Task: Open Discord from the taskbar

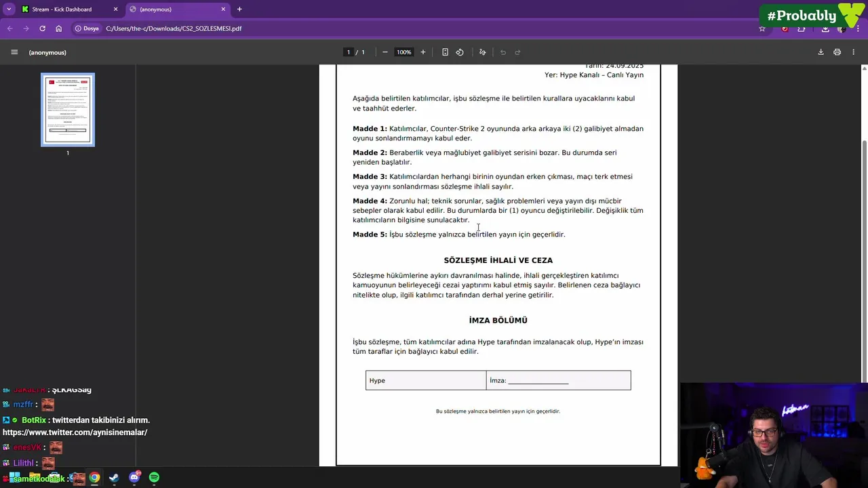Action: pyautogui.click(x=134, y=478)
